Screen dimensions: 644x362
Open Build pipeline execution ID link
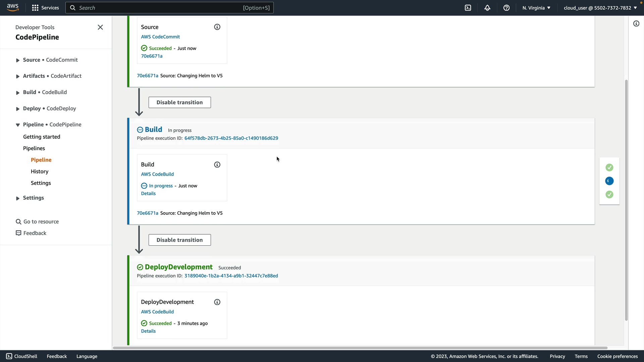(231, 138)
